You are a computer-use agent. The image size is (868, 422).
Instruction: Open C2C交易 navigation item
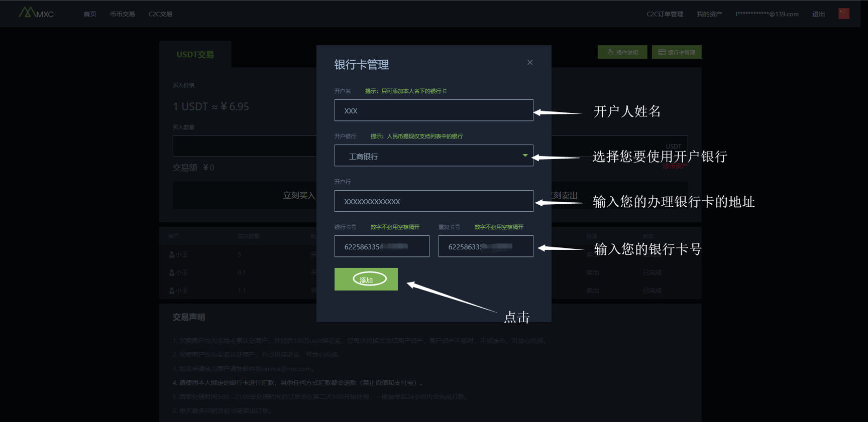pyautogui.click(x=160, y=14)
